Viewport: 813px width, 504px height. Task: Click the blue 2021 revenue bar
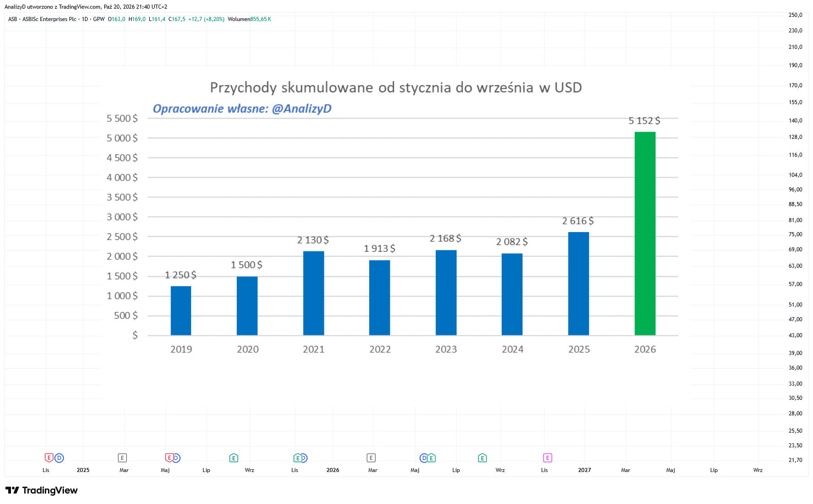[x=314, y=293]
